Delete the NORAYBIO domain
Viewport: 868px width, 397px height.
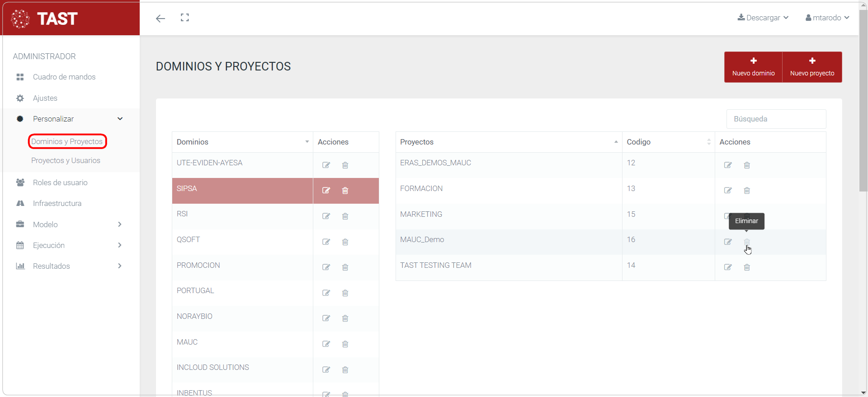[345, 318]
